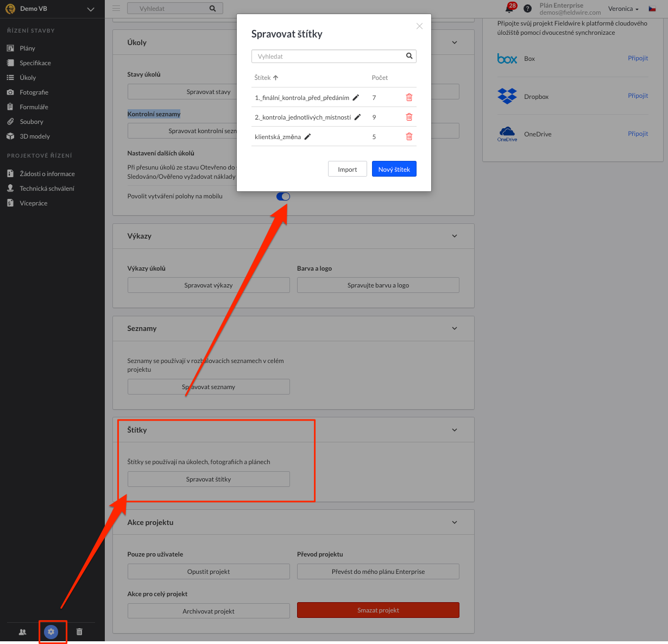Open Plány from the sidebar
This screenshot has height=644, width=668.
[27, 48]
